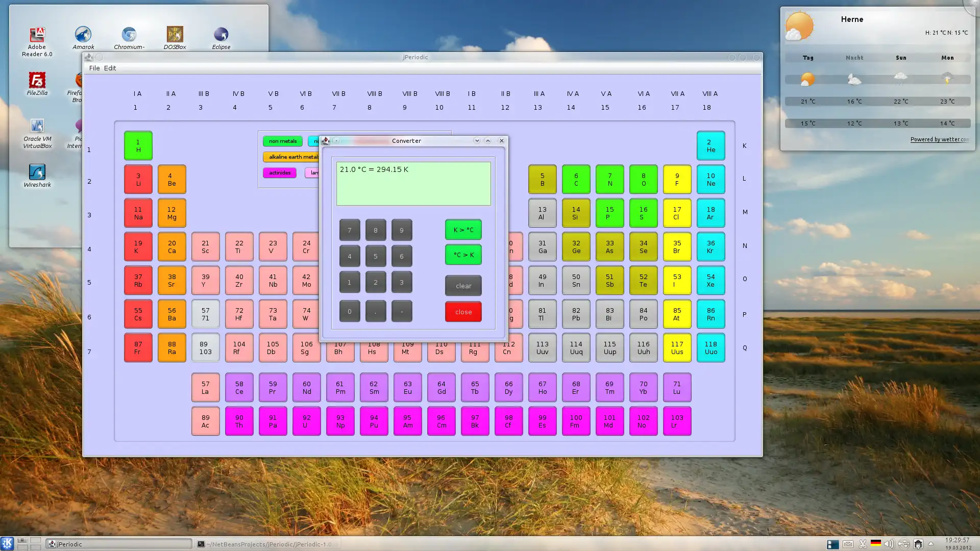Open the File menu in Jperiodic
The height and width of the screenshot is (551, 980).
[93, 67]
